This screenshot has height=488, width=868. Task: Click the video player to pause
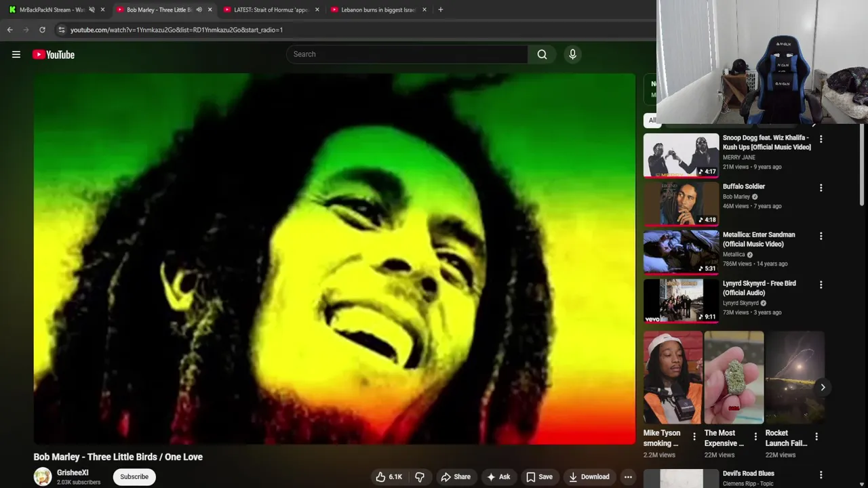[334, 259]
